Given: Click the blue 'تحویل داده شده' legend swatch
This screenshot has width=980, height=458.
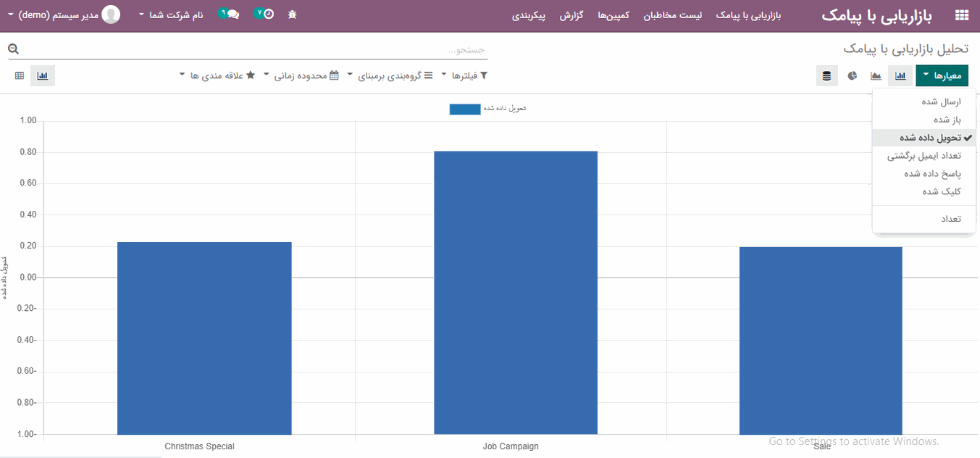Looking at the screenshot, I should 464,109.
